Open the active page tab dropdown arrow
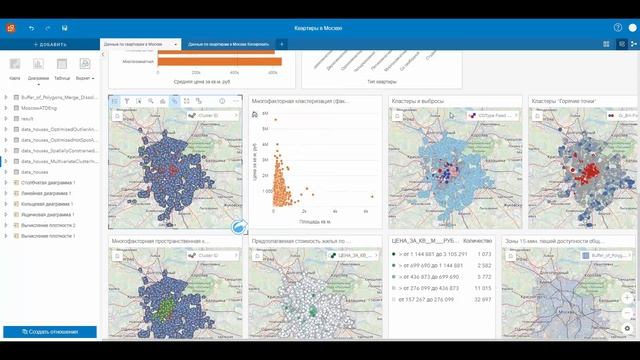The height and width of the screenshot is (360, 640). (x=176, y=44)
